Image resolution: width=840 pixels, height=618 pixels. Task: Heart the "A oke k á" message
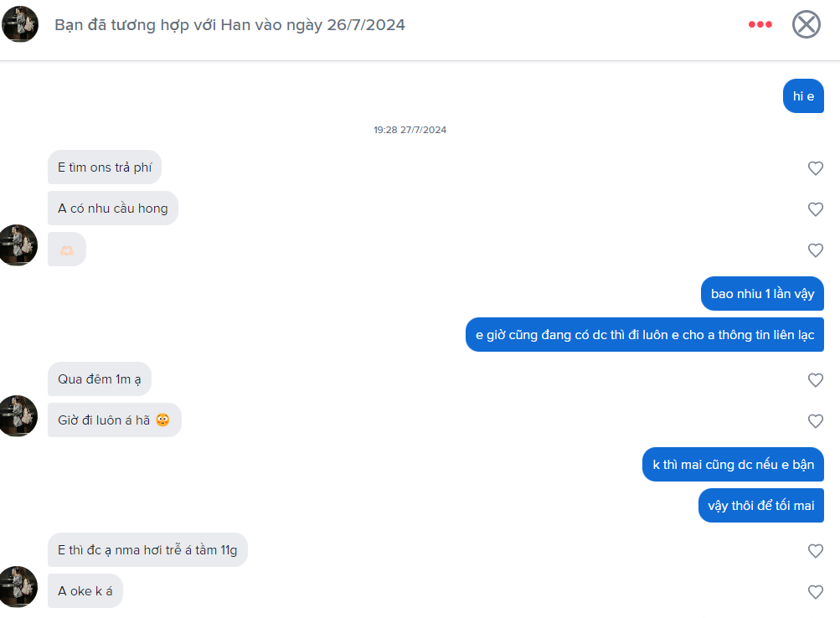click(815, 592)
